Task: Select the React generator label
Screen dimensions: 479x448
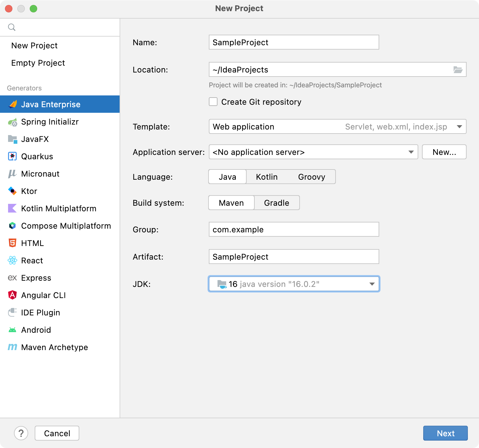Action: (32, 261)
